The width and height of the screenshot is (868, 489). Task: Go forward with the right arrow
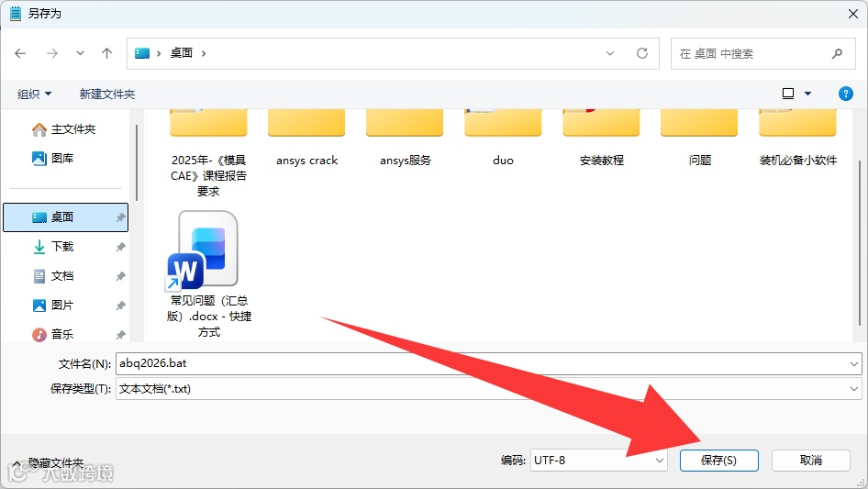[x=52, y=53]
